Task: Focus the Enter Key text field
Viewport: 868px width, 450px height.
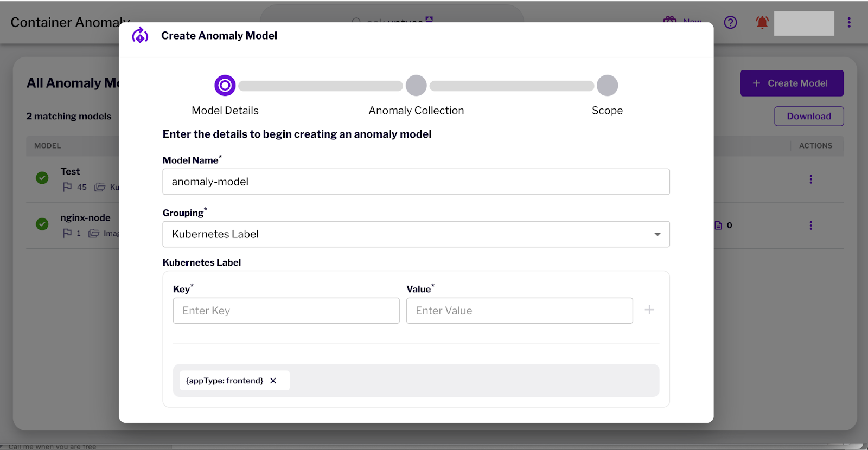Action: (x=286, y=311)
